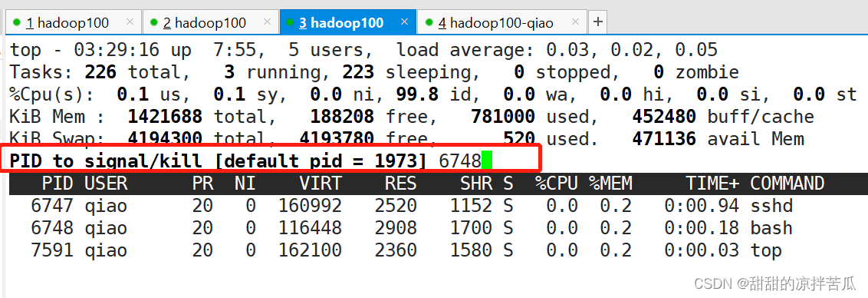Switch to tab 2 hadoop100

pos(209,22)
